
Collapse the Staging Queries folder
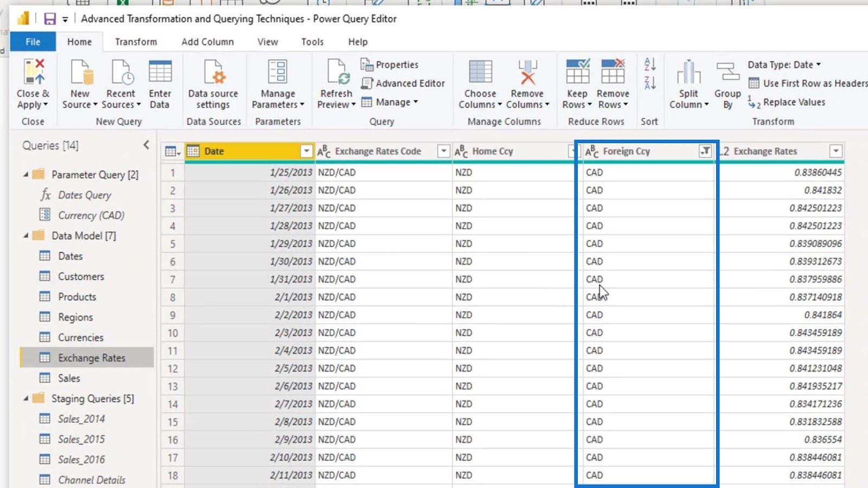(x=25, y=399)
